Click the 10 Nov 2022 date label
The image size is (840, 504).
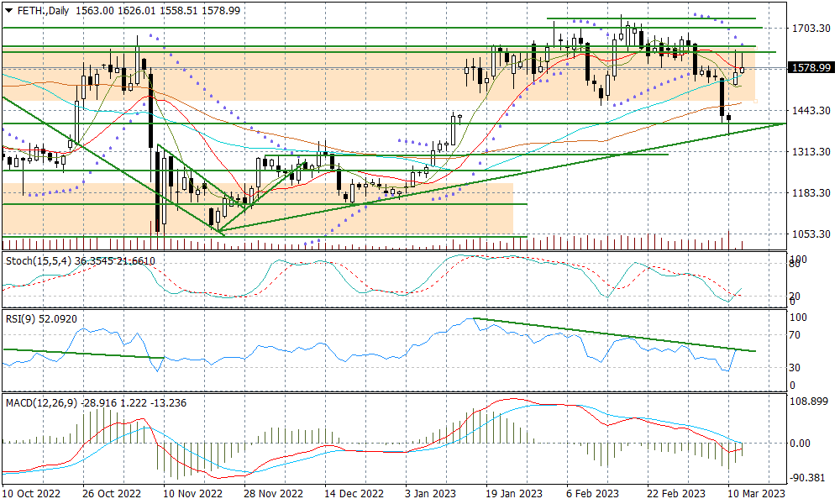192,494
